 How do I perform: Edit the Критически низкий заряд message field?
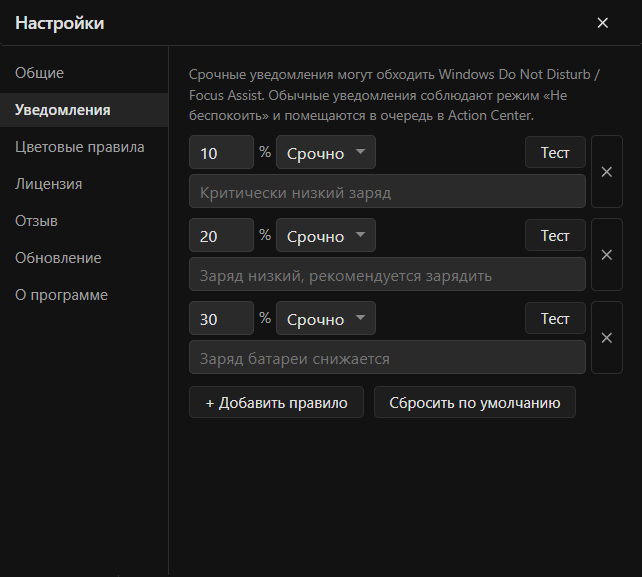[x=387, y=191]
